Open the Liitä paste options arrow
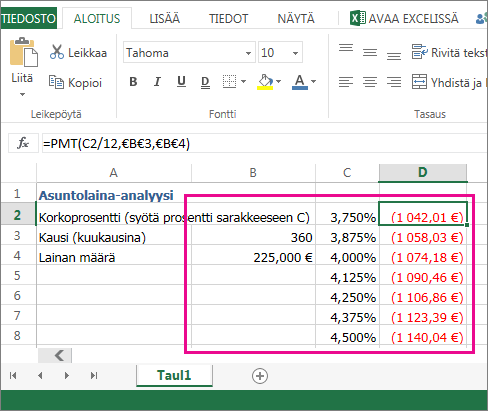Screen dimensions: 488x411 (x=22, y=95)
